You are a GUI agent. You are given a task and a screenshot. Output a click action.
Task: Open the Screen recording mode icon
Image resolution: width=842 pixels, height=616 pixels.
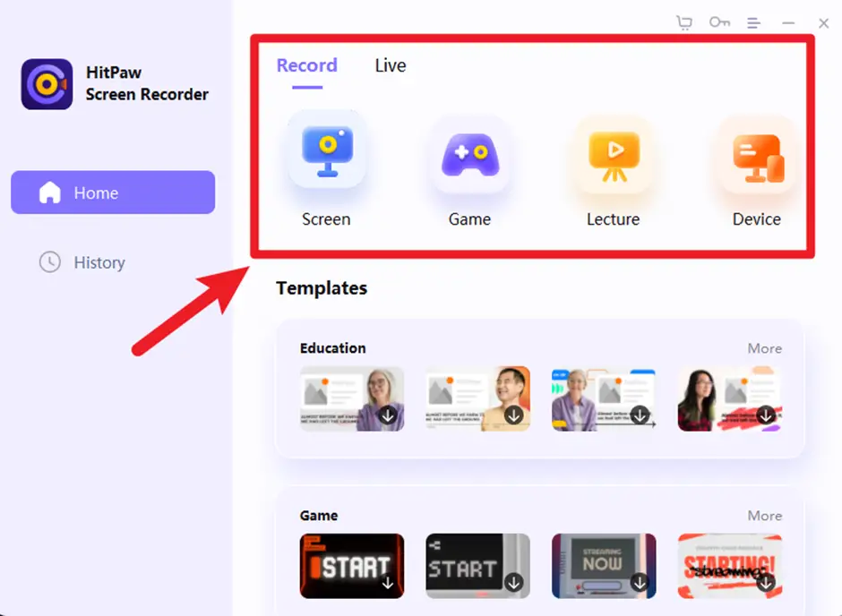click(x=327, y=150)
